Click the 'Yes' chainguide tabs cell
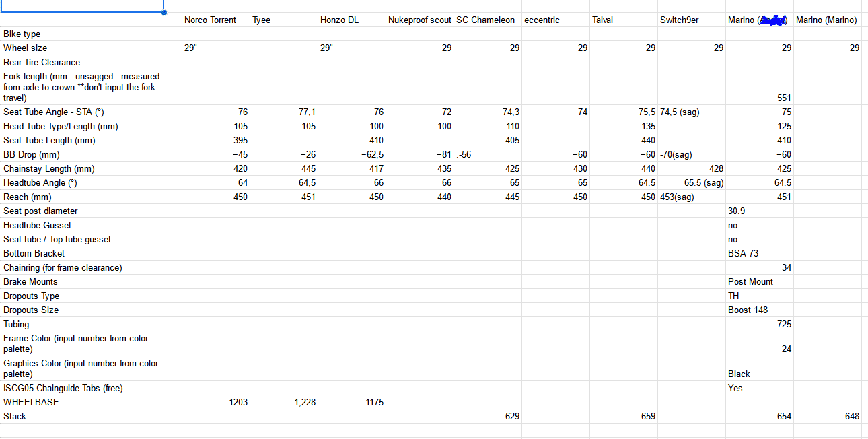Screen dimensions: 868x439 (760, 389)
